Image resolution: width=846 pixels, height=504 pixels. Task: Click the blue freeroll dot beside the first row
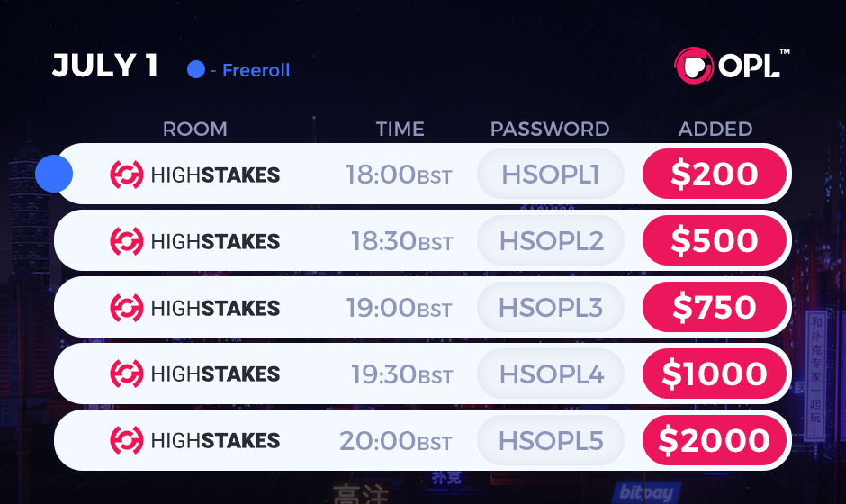[x=54, y=174]
